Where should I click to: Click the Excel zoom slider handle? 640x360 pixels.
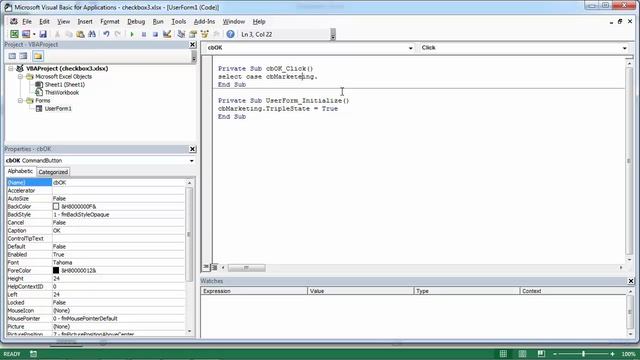pos(584,354)
